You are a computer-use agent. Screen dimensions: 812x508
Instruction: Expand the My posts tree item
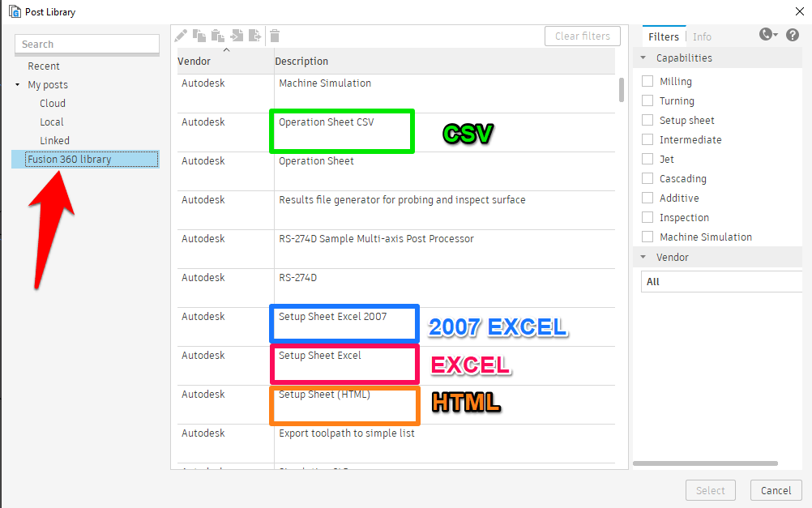tap(17, 84)
